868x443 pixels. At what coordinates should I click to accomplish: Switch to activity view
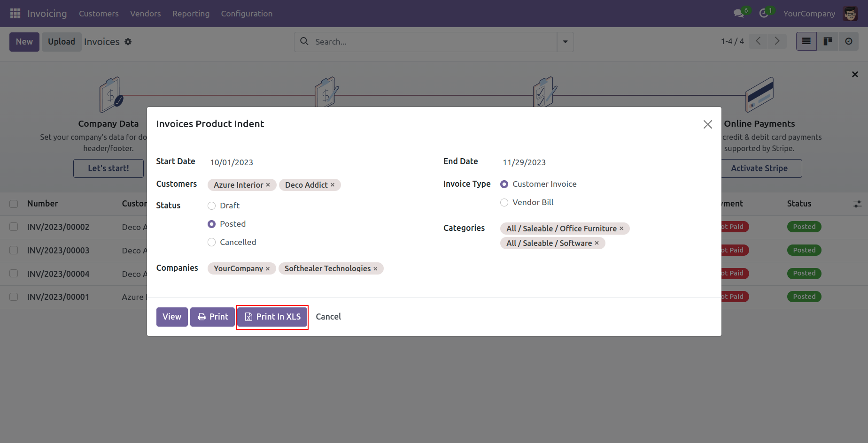point(849,41)
